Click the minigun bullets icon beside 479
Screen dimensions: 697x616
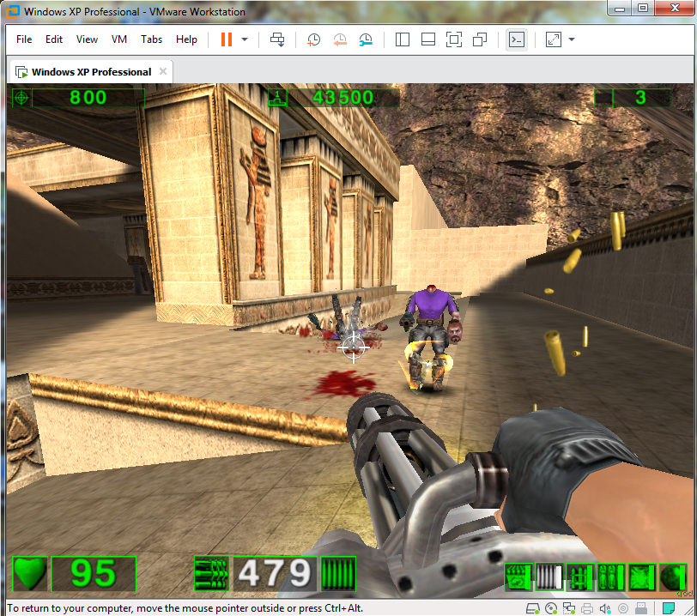(212, 574)
